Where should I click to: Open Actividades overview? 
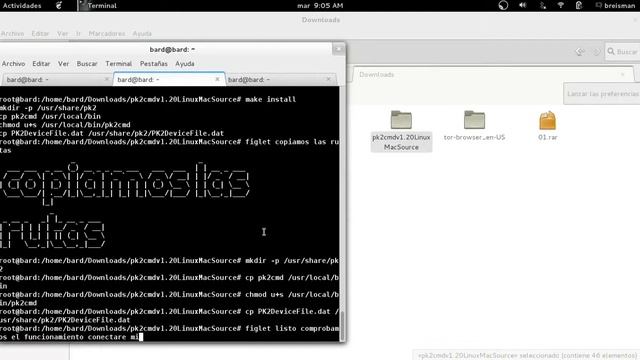22,6
